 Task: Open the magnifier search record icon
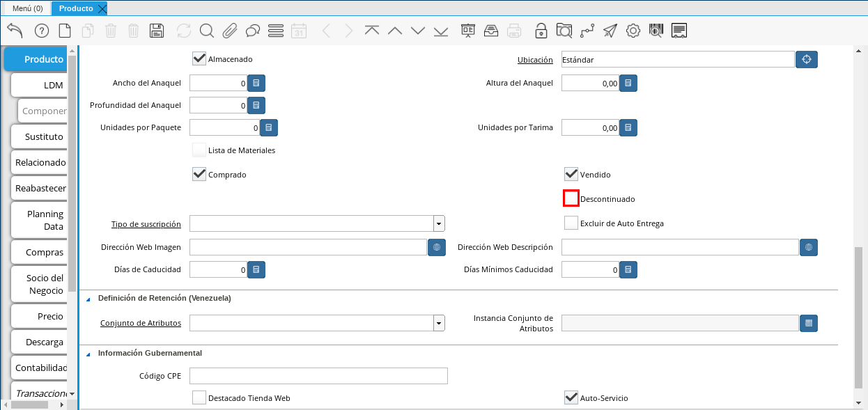(x=207, y=31)
